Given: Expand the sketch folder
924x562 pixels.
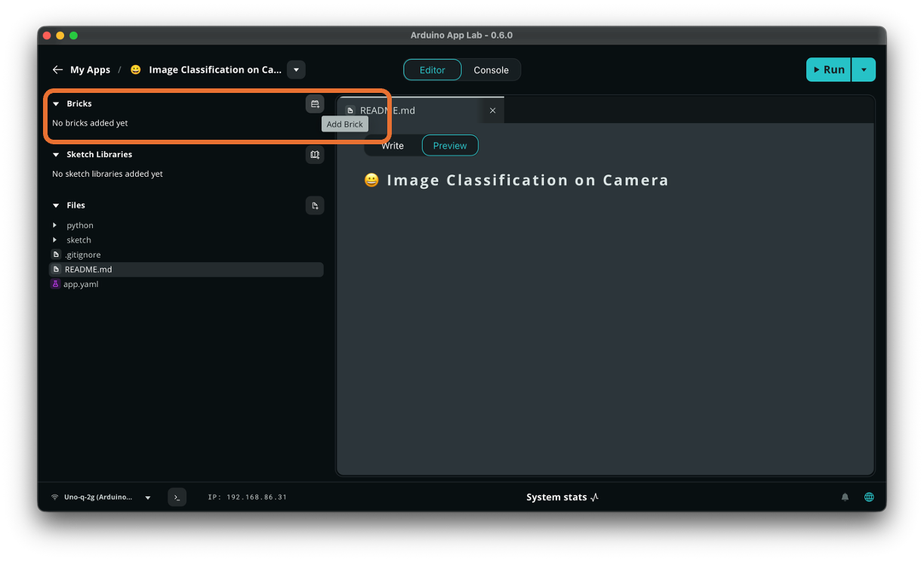Looking at the screenshot, I should tap(54, 240).
